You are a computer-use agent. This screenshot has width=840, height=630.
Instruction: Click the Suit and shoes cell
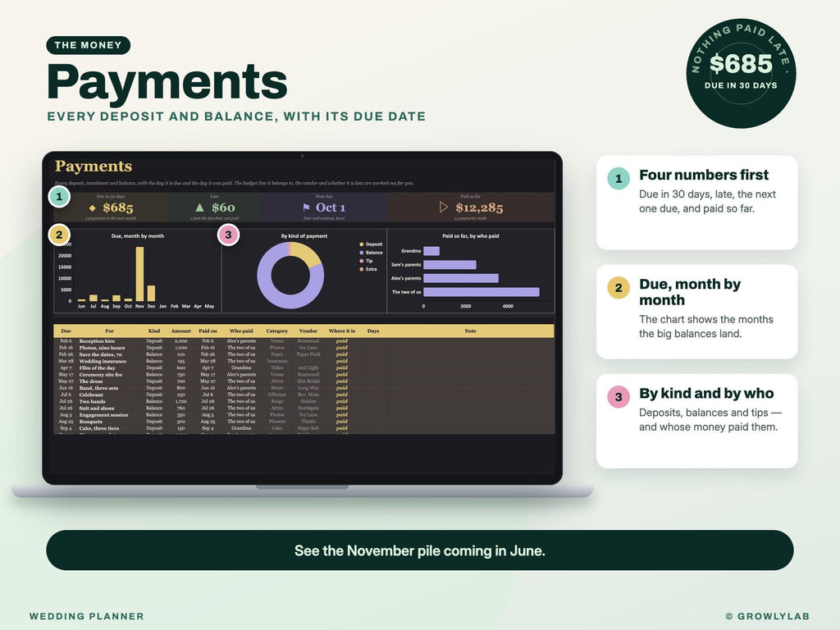pos(97,409)
